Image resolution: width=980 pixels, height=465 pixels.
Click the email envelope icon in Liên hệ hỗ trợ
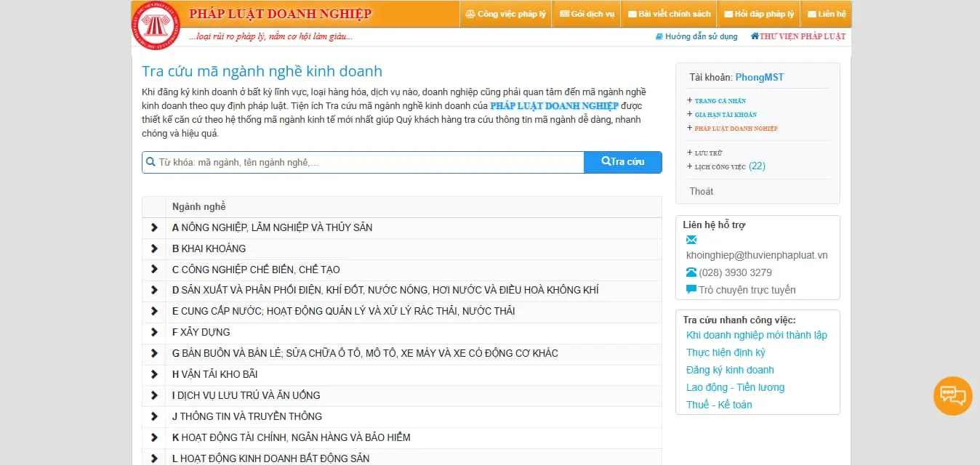tap(691, 240)
